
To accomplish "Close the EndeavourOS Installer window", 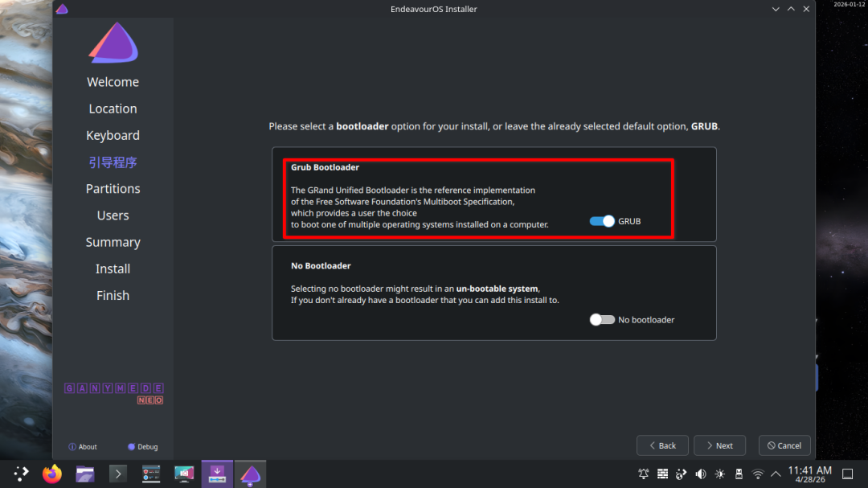I will [807, 9].
